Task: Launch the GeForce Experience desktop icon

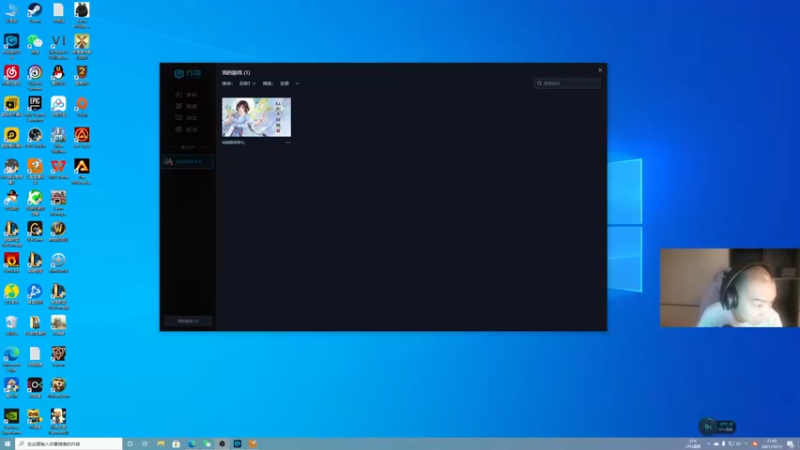Action: click(x=11, y=421)
